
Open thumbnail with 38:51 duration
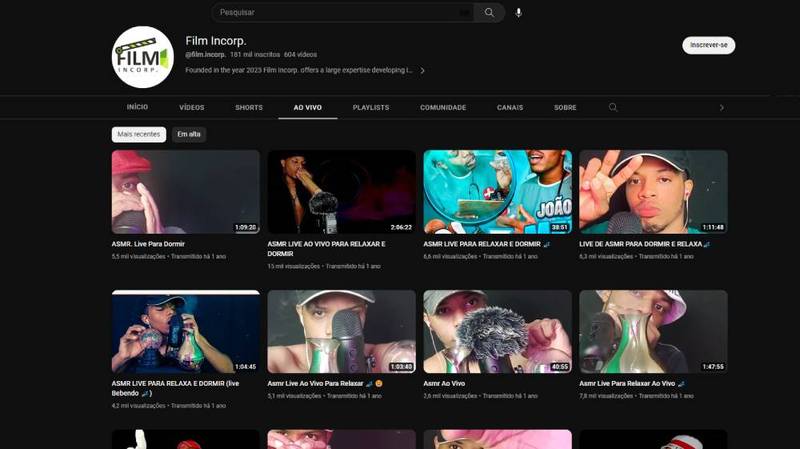497,192
